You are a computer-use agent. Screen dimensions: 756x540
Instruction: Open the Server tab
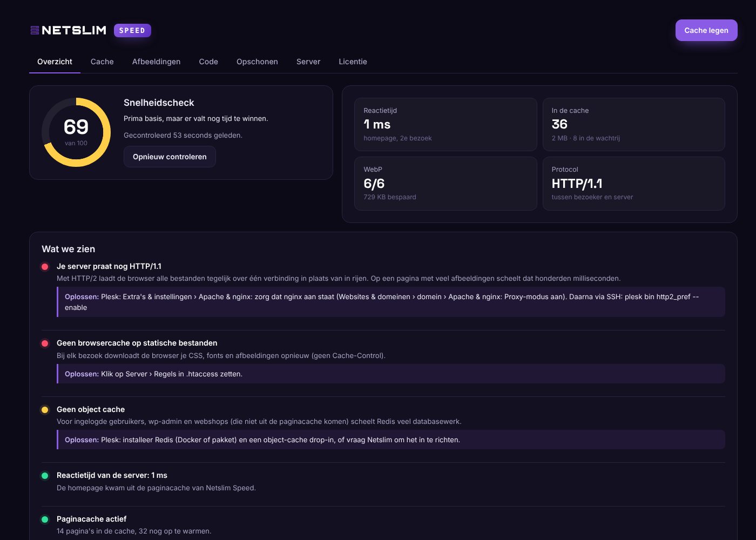pyautogui.click(x=308, y=62)
